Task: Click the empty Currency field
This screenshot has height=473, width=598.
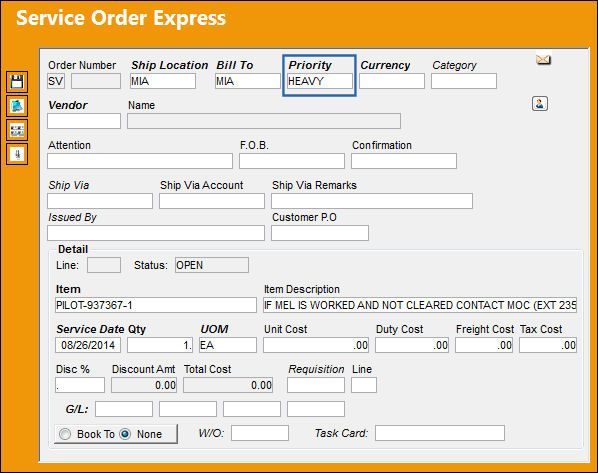Action: pyautogui.click(x=392, y=81)
